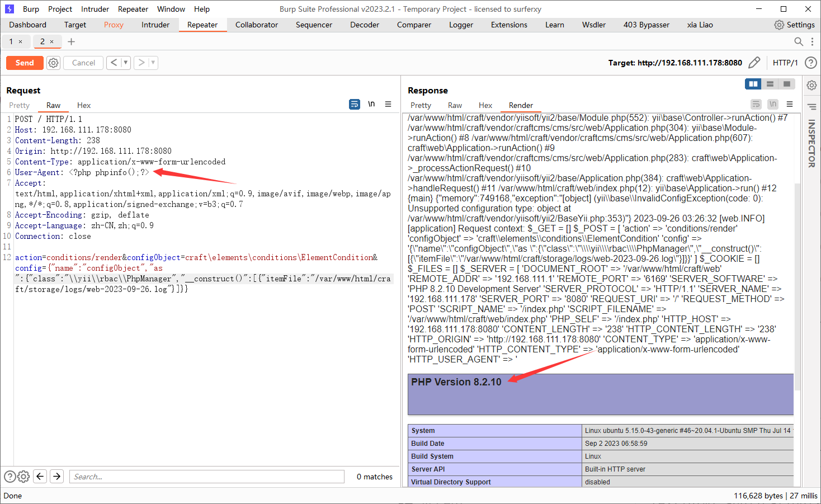Switch to the Collaborator tab
Image resolution: width=821 pixels, height=504 pixels.
tap(257, 25)
